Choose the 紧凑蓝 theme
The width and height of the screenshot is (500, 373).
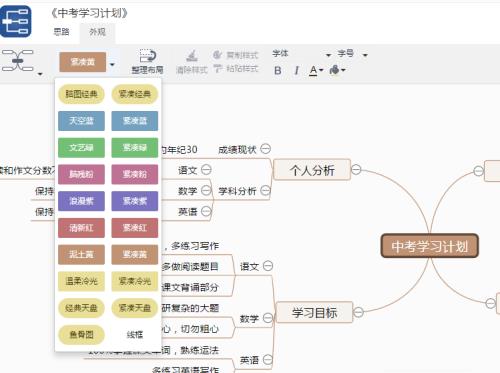click(x=135, y=121)
